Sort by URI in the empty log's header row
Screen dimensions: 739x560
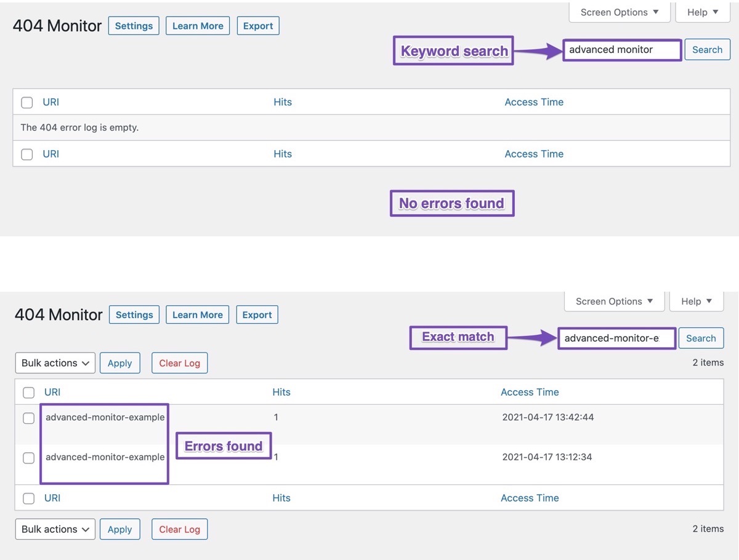51,102
